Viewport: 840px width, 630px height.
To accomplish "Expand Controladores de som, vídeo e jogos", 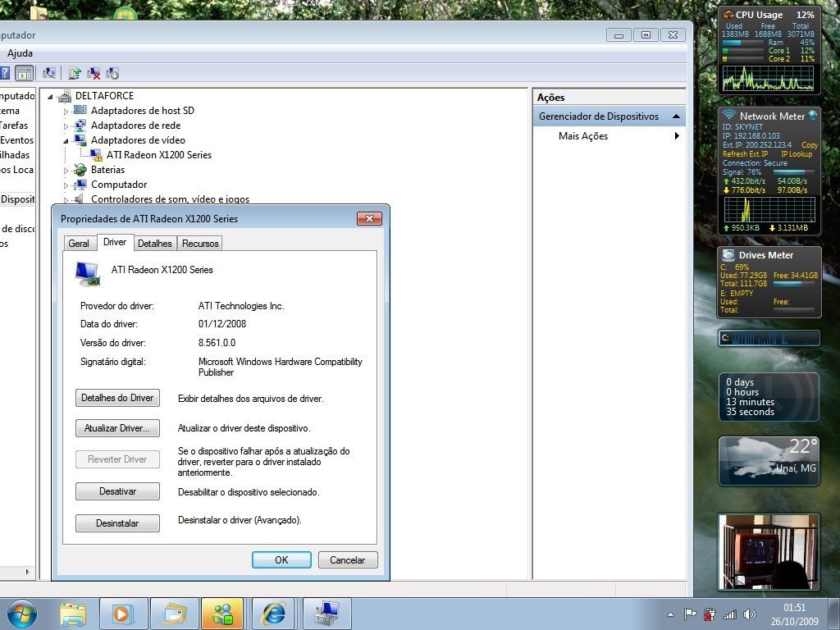I will [x=66, y=200].
